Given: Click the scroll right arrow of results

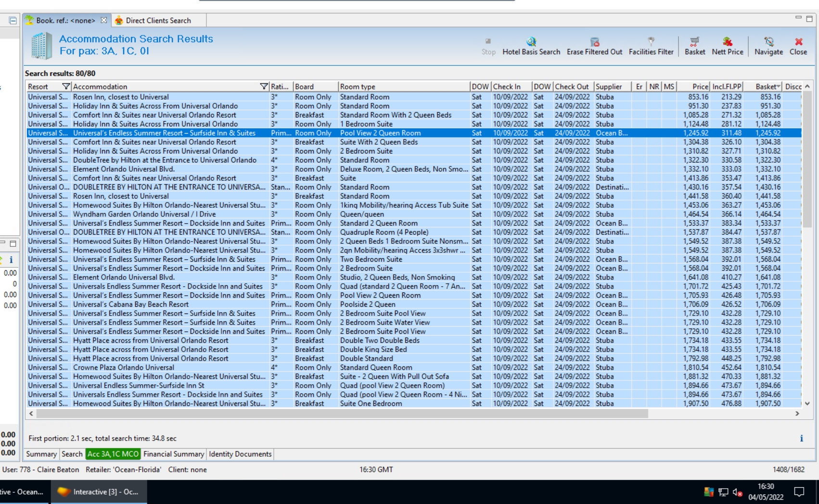Looking at the screenshot, I should coord(797,413).
